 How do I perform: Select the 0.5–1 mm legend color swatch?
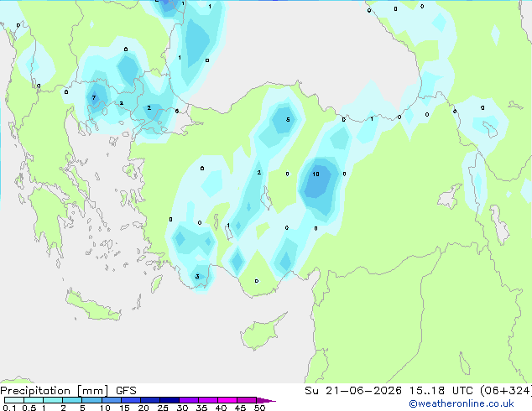34,400
